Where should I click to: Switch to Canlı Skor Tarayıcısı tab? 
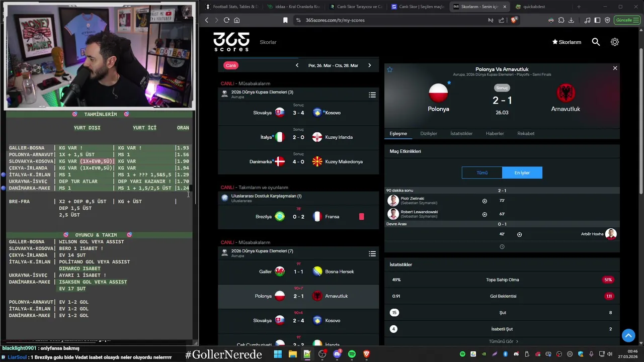(355, 7)
